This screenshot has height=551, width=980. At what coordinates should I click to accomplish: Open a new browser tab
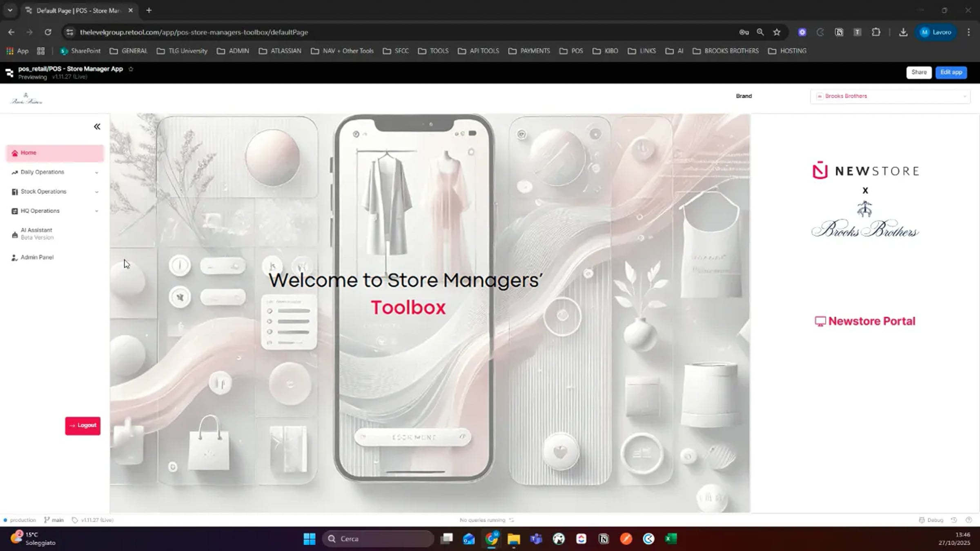click(x=149, y=11)
